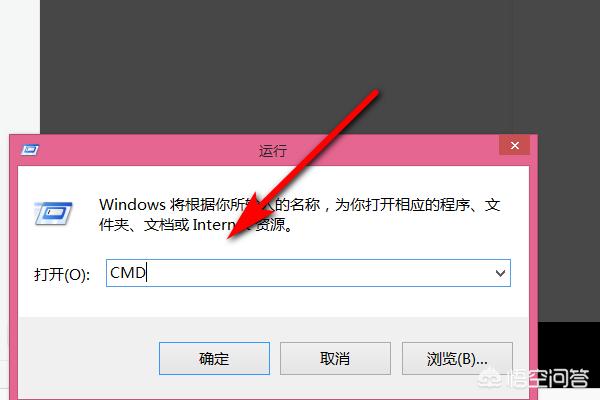
Task: Click the 打开(O): label
Action: [62, 274]
